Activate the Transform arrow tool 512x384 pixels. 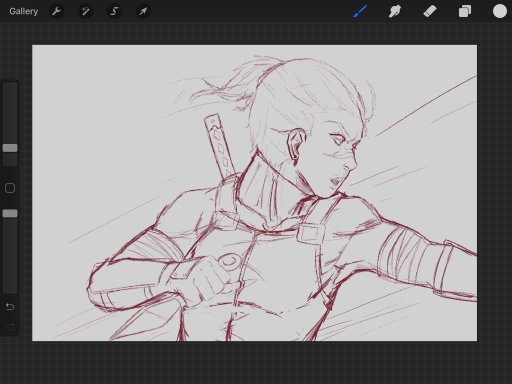point(143,11)
